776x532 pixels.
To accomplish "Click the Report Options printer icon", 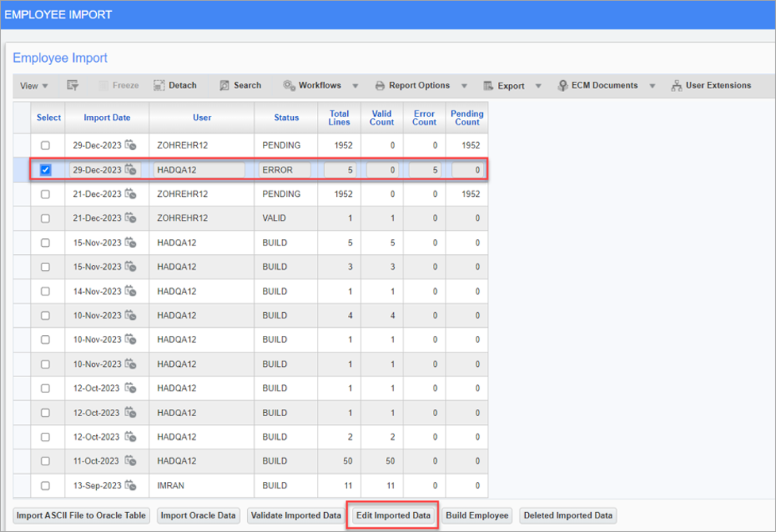I will [380, 86].
